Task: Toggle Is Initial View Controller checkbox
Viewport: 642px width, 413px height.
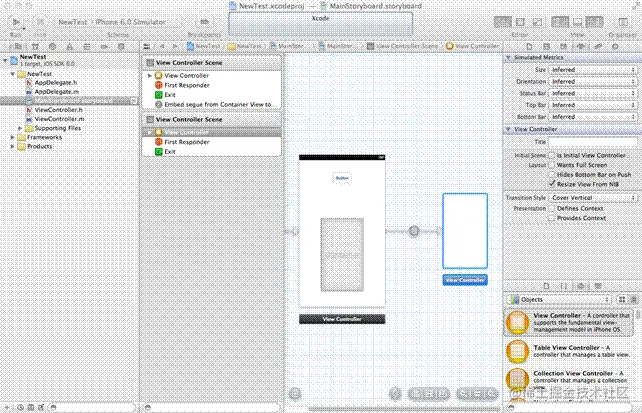Action: tap(552, 155)
